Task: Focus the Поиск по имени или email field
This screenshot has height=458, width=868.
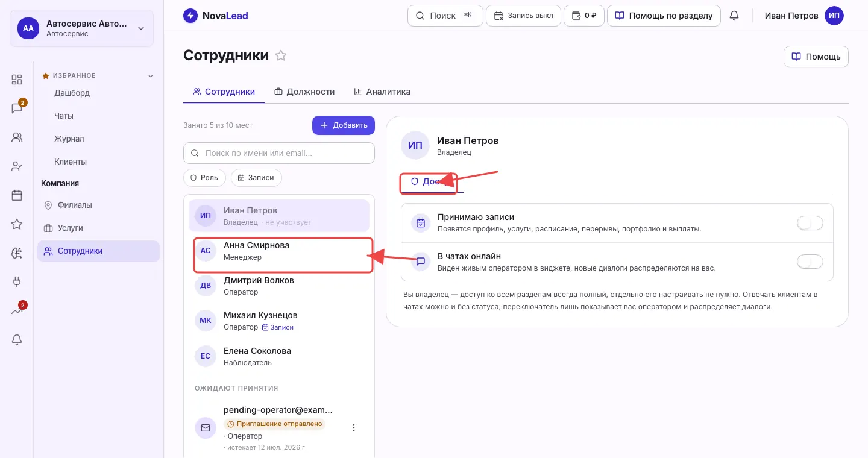Action: [x=279, y=153]
